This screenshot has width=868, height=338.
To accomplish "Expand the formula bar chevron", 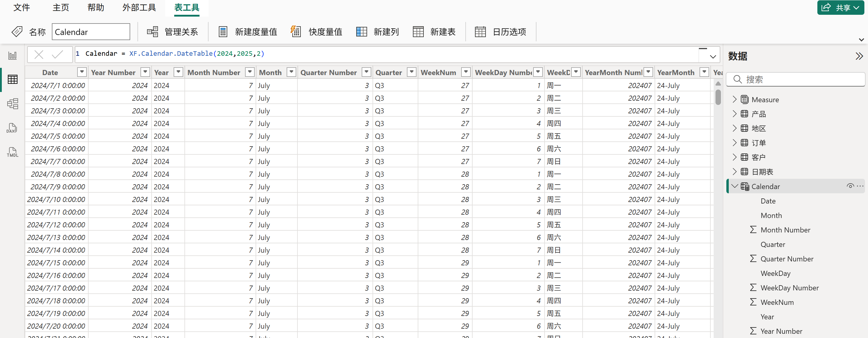I will [713, 56].
